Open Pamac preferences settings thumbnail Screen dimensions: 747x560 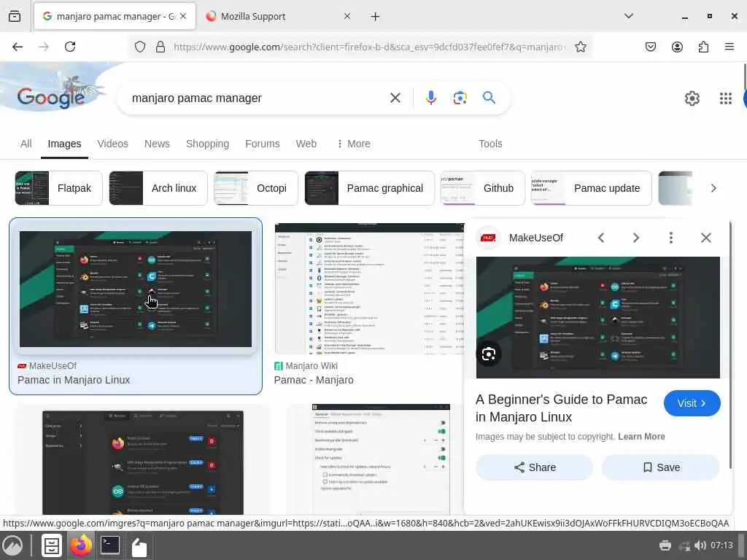pos(381,459)
